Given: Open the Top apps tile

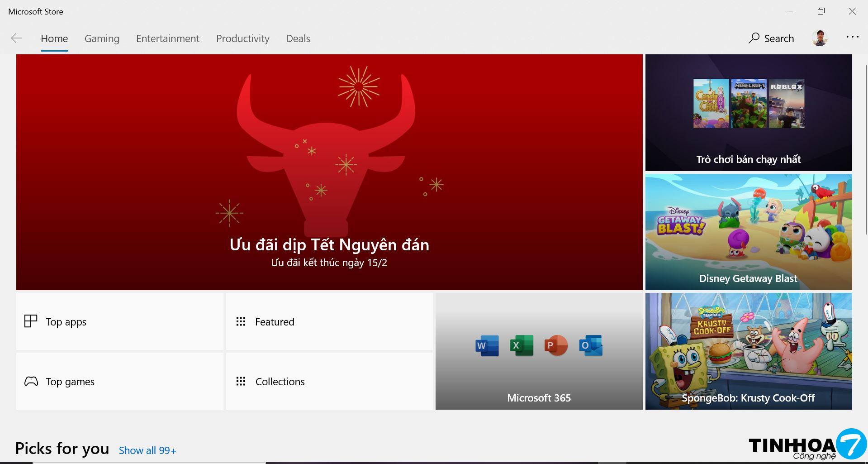Looking at the screenshot, I should pyautogui.click(x=119, y=322).
